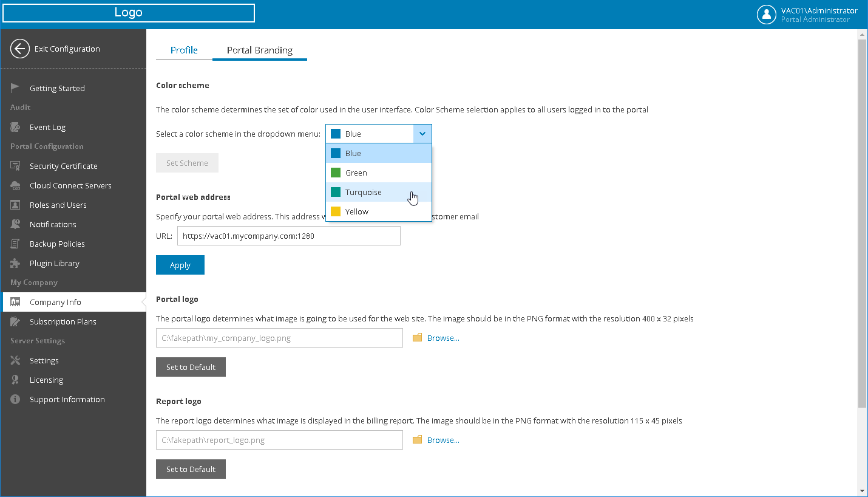Click the Apply button
Screen dimensions: 868x497
pyautogui.click(x=180, y=265)
